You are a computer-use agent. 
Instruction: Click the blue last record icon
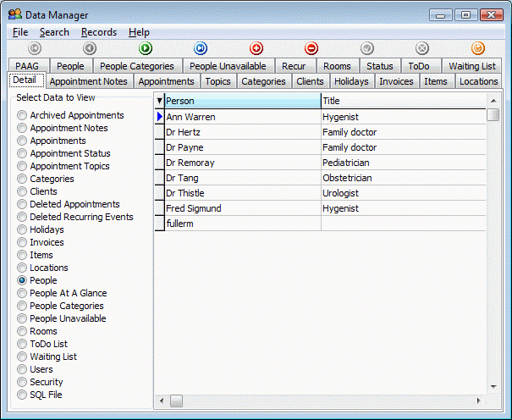pos(201,48)
